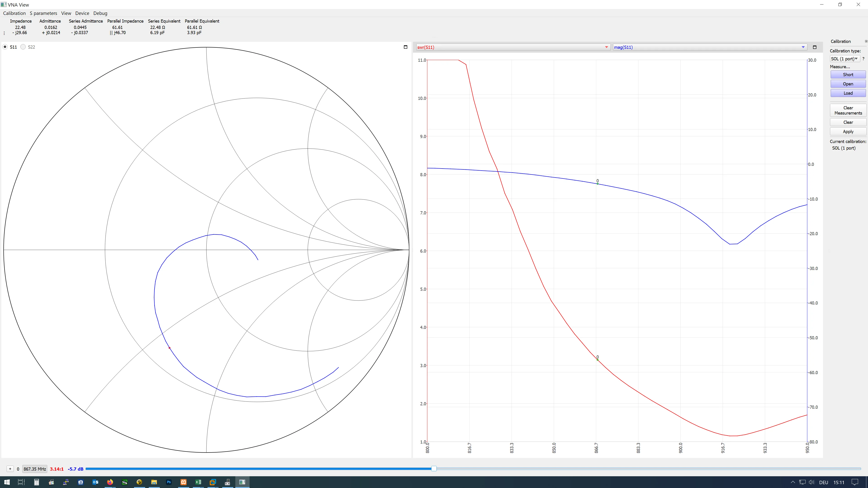The width and height of the screenshot is (868, 488).
Task: Open the Calculator taskbar icon
Action: point(36,482)
